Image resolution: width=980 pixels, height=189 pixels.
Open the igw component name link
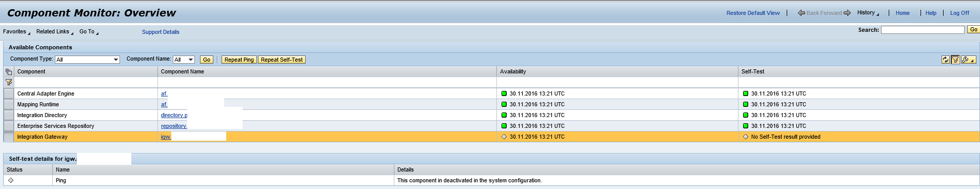pos(166,137)
